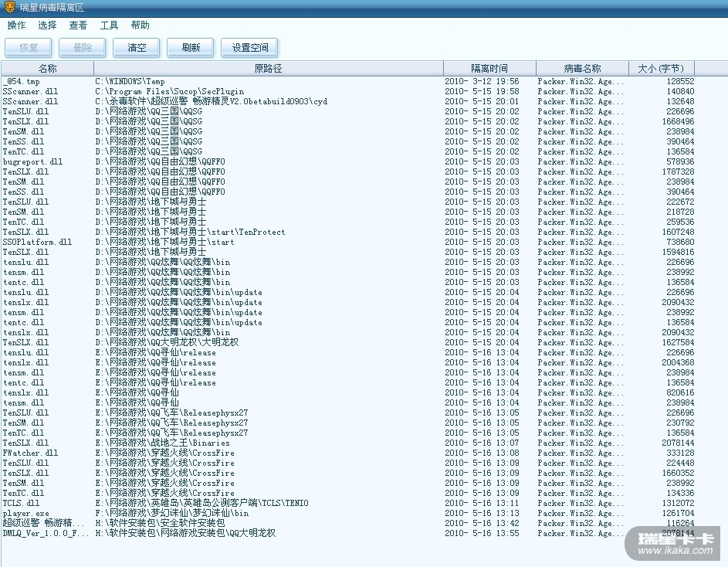This screenshot has width=728, height=567.
Task: Click quarantine time 2010-3-12 19:56
Action: [x=482, y=81]
